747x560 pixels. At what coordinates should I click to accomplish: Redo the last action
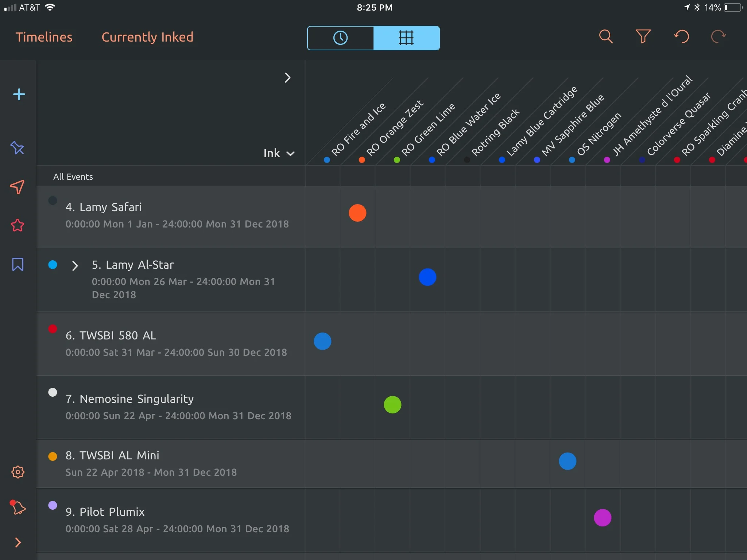tap(719, 36)
